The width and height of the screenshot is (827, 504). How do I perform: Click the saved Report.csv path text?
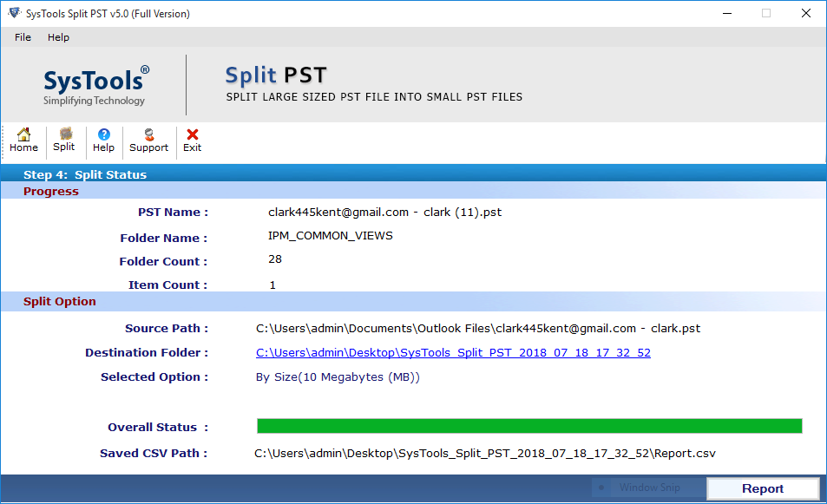(485, 454)
